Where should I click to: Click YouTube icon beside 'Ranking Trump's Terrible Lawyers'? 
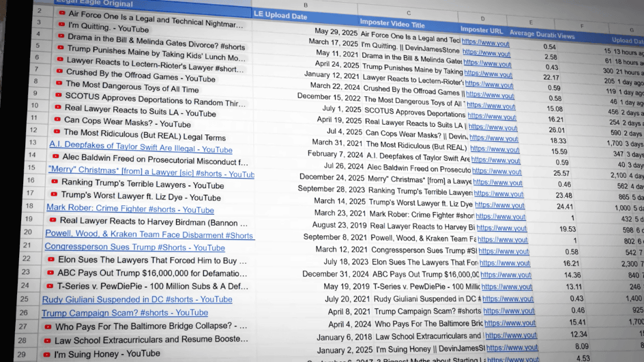point(54,183)
